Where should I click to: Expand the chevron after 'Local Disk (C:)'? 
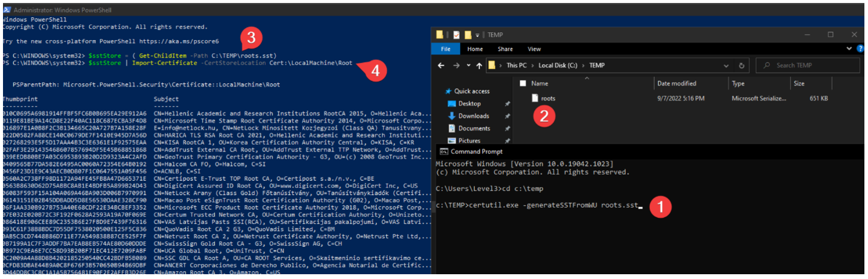pos(584,66)
